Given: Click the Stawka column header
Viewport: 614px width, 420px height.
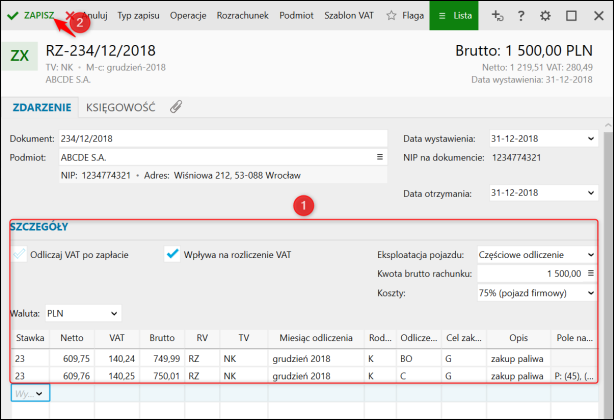Looking at the screenshot, I should point(30,338).
